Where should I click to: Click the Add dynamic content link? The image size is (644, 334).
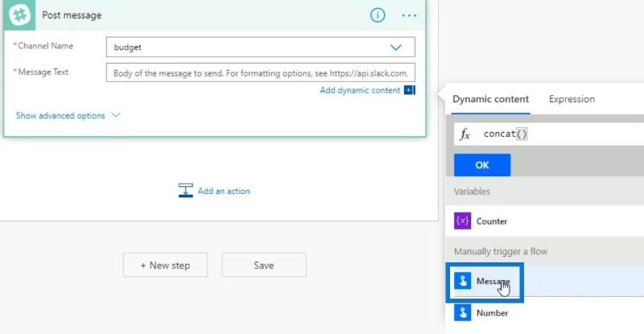pyautogui.click(x=360, y=90)
